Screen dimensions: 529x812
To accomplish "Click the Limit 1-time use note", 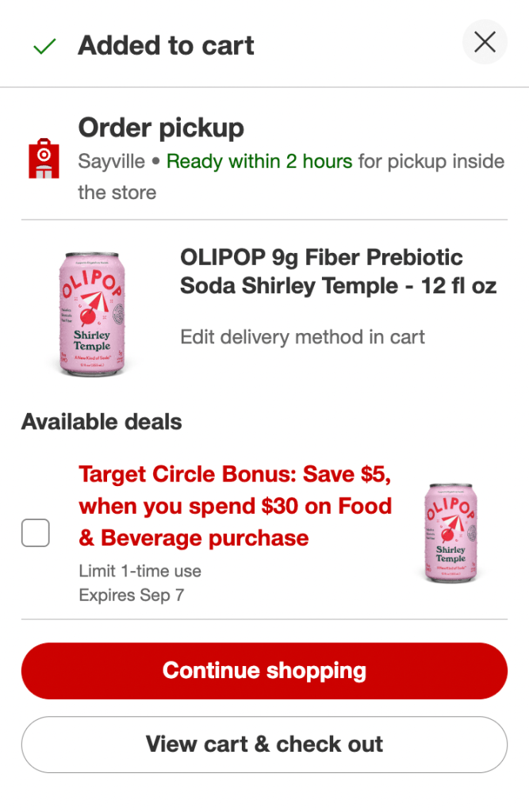I will click(140, 571).
